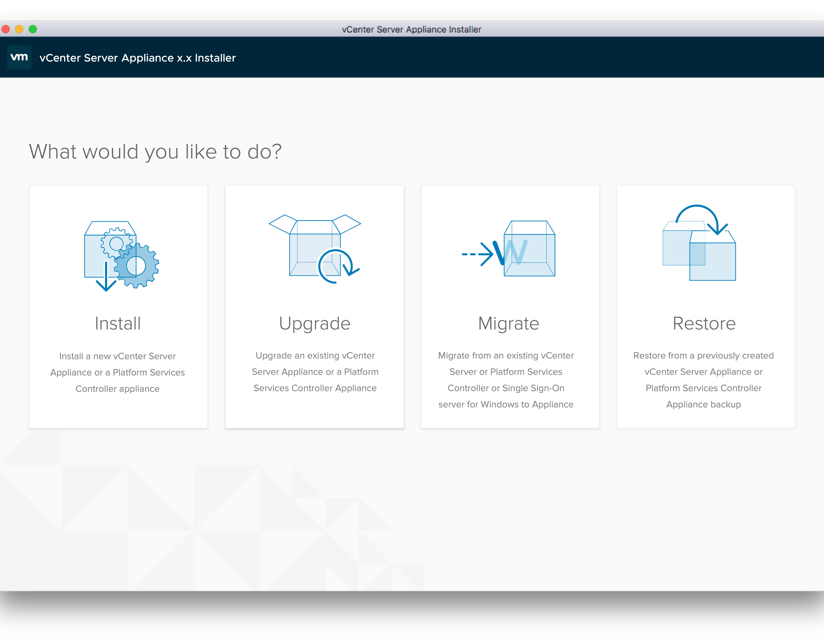Choose the Restore heading
The height and width of the screenshot is (644, 824).
[704, 323]
